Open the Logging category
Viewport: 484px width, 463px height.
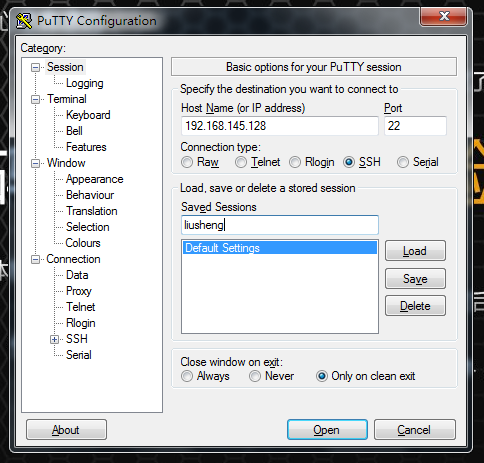click(85, 83)
